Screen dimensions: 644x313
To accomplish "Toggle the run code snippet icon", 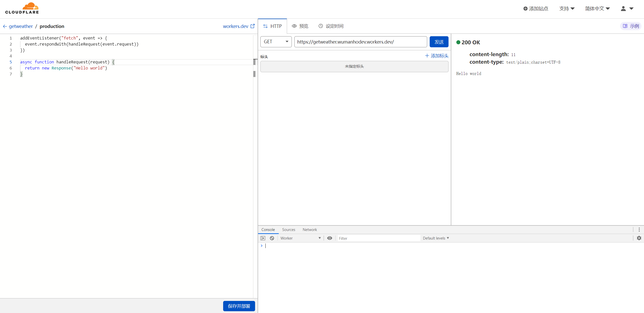I will [263, 238].
